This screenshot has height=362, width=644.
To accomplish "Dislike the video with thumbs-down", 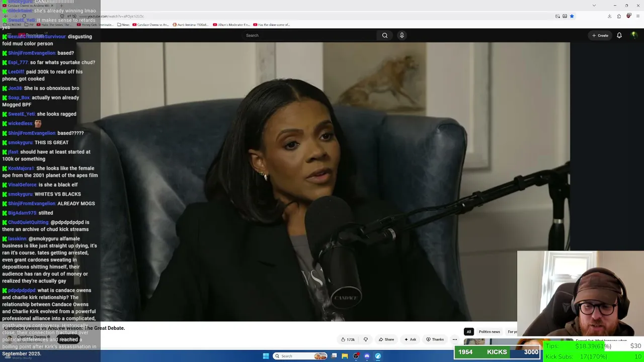I will pos(366,339).
